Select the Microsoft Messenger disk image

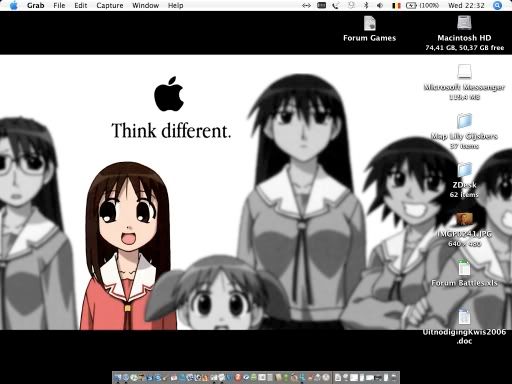pos(464,71)
